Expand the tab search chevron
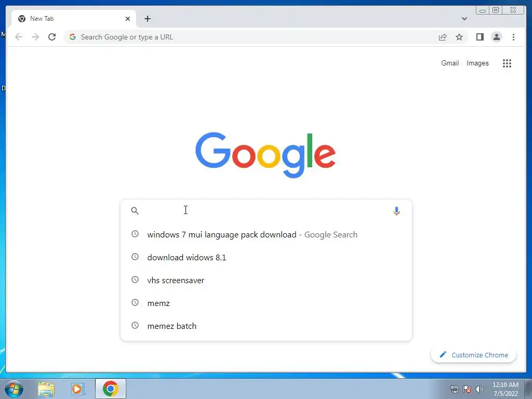Screen dimensions: 532x399 pos(464,19)
